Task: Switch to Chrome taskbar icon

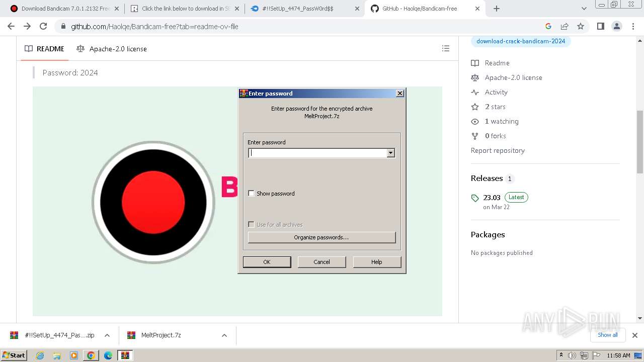Action: coord(91,355)
